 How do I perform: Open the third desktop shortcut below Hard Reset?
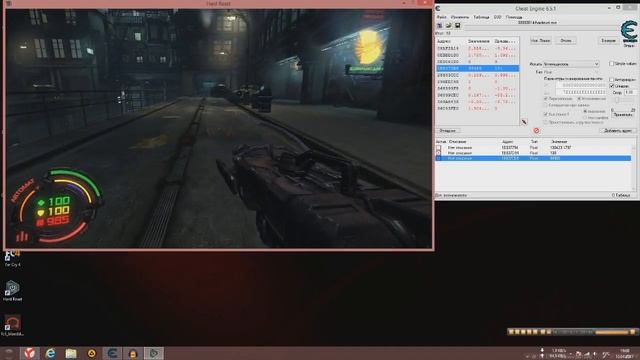[12, 325]
